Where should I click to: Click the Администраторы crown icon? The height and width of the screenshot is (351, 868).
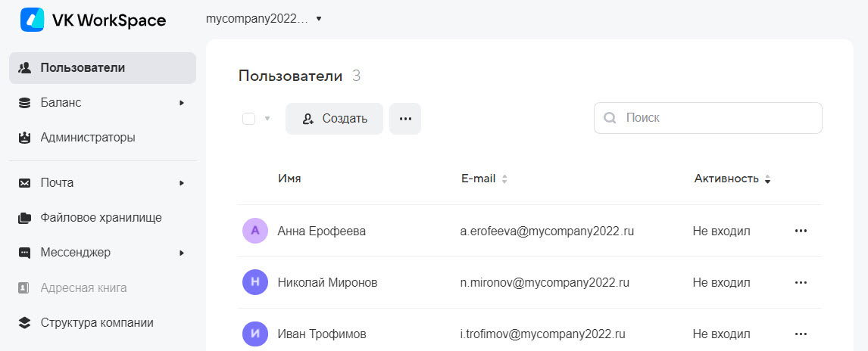pyautogui.click(x=24, y=138)
